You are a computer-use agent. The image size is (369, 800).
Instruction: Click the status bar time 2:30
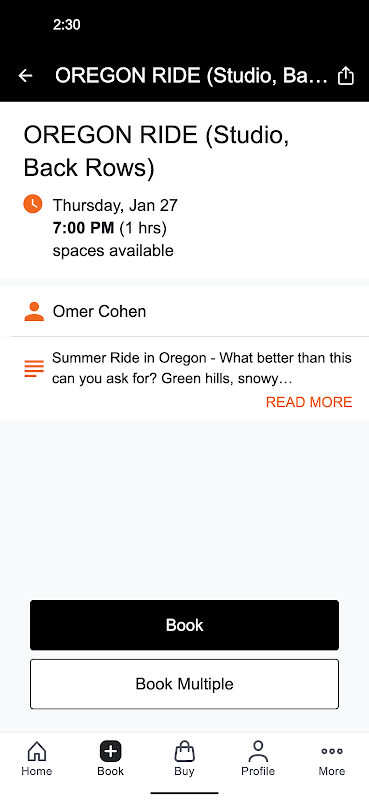(x=66, y=24)
